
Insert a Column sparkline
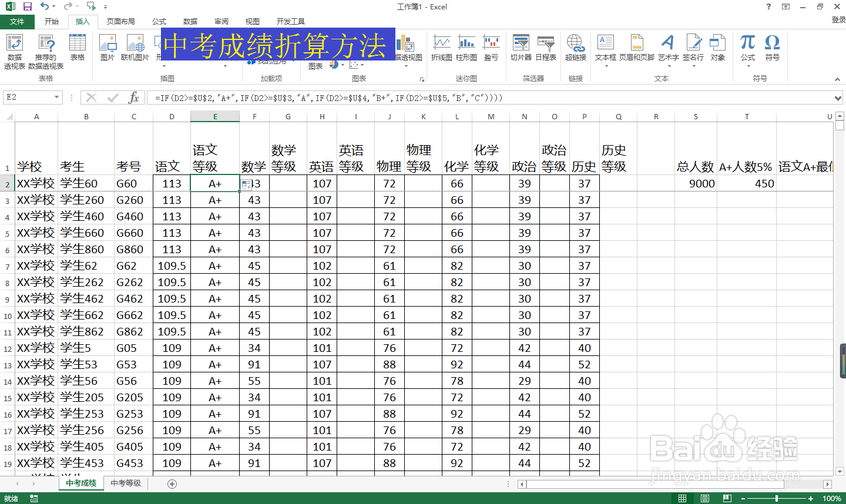pyautogui.click(x=466, y=48)
